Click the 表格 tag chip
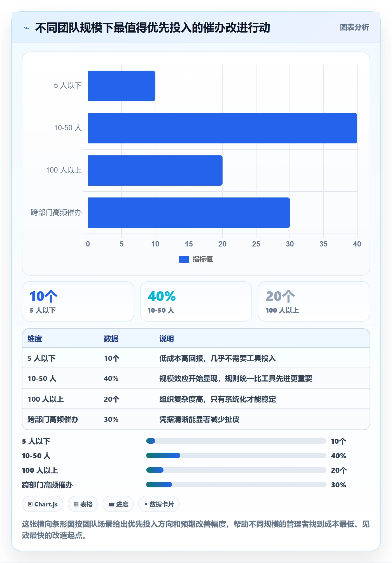Image resolution: width=392 pixels, height=563 pixels. click(83, 504)
